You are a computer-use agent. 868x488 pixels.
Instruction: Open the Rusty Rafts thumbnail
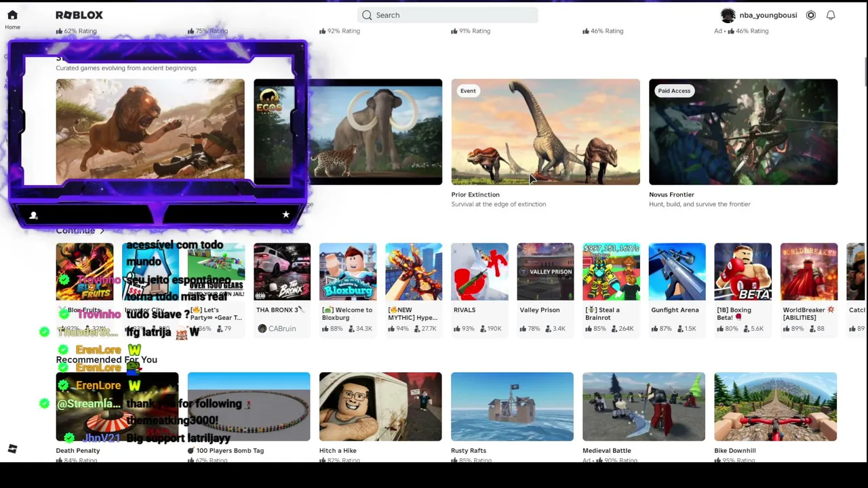click(512, 407)
